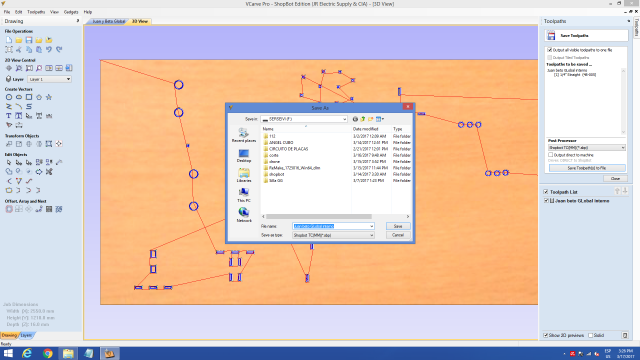Screen dimensions: 640x360
Task: Select the draw circle tool
Action: (9, 97)
